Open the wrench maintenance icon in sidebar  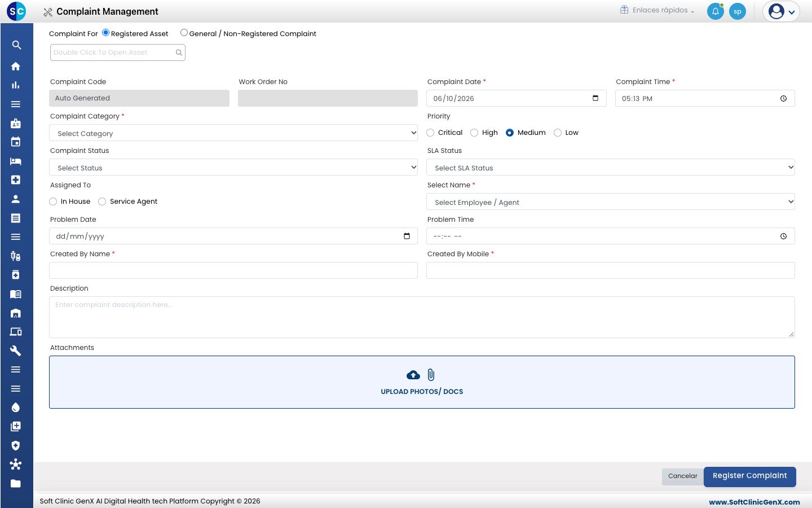pyautogui.click(x=16, y=351)
